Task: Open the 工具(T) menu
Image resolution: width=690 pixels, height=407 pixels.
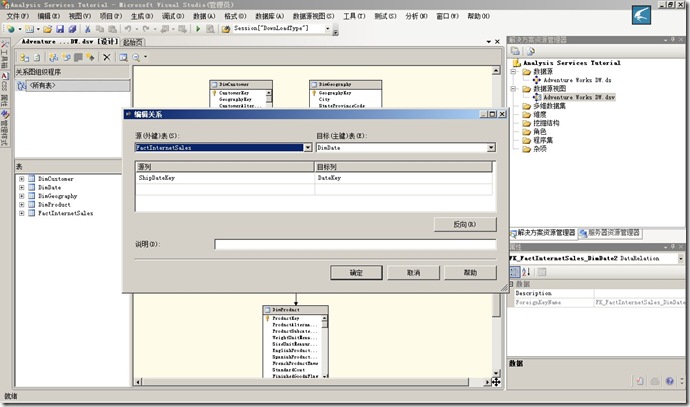Action: pos(354,16)
